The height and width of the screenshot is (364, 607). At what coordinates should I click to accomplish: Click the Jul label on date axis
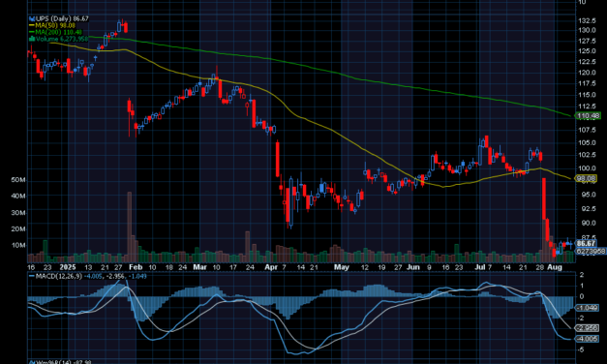pos(479,267)
